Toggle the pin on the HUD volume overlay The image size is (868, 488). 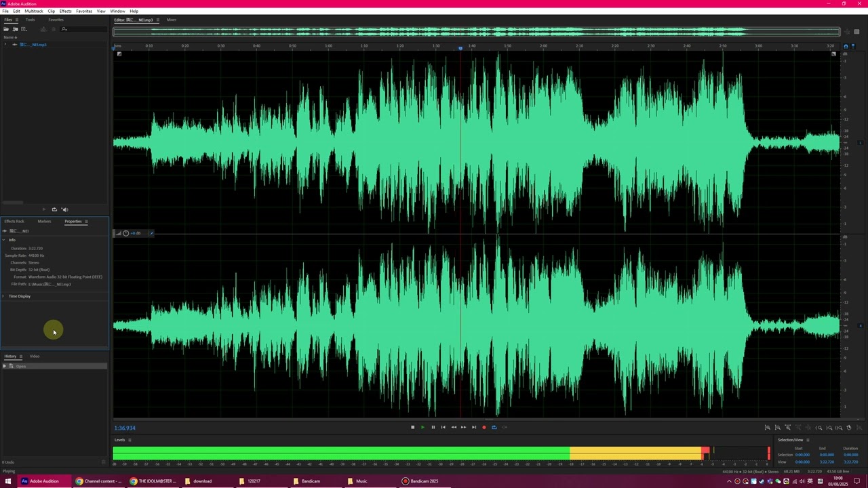click(151, 233)
